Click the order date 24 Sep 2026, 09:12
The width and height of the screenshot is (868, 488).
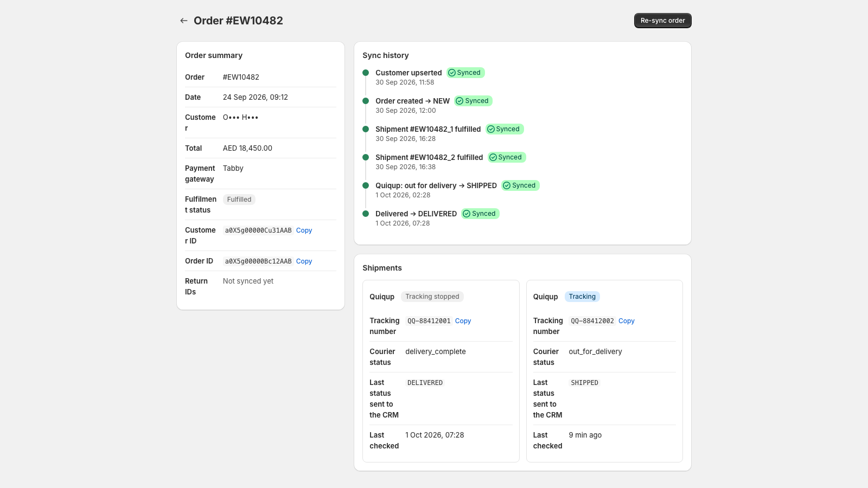256,97
